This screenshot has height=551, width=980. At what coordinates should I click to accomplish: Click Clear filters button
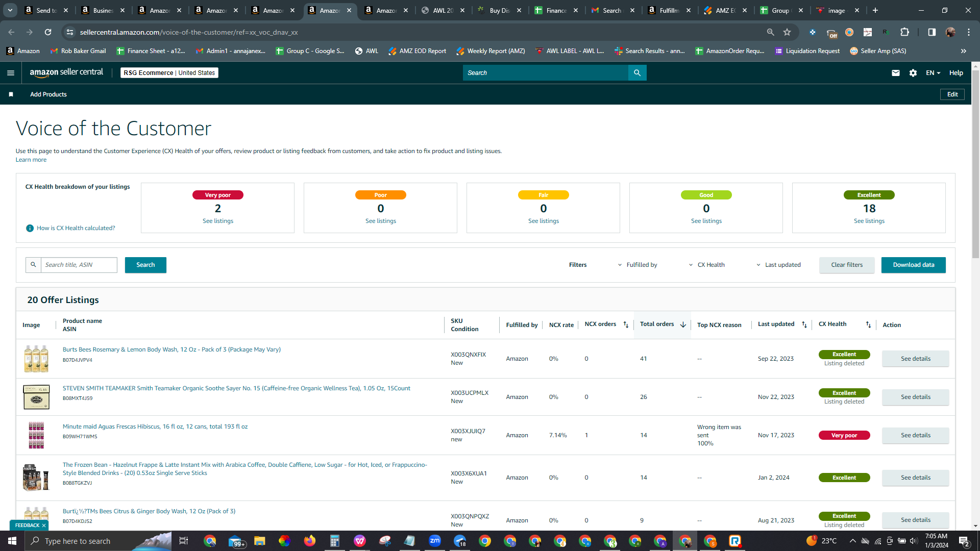coord(847,265)
